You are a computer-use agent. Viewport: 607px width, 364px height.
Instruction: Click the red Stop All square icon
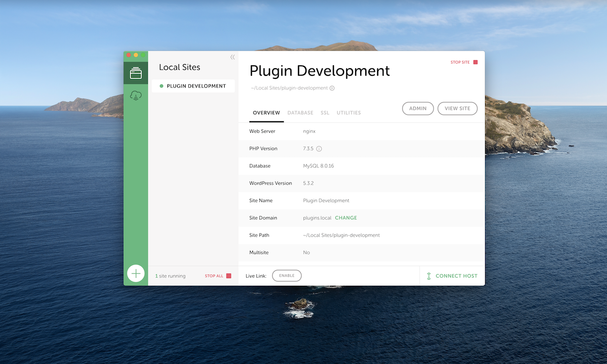coord(229,276)
